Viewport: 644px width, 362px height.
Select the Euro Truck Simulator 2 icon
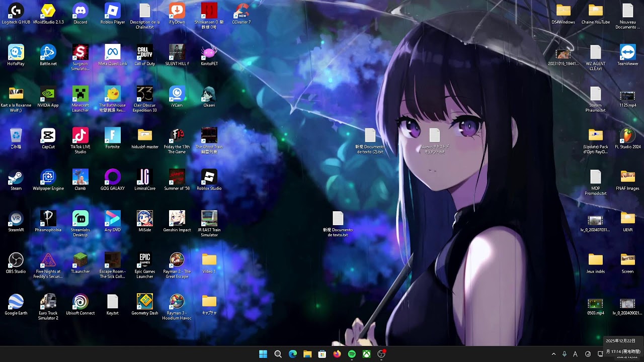point(48,307)
